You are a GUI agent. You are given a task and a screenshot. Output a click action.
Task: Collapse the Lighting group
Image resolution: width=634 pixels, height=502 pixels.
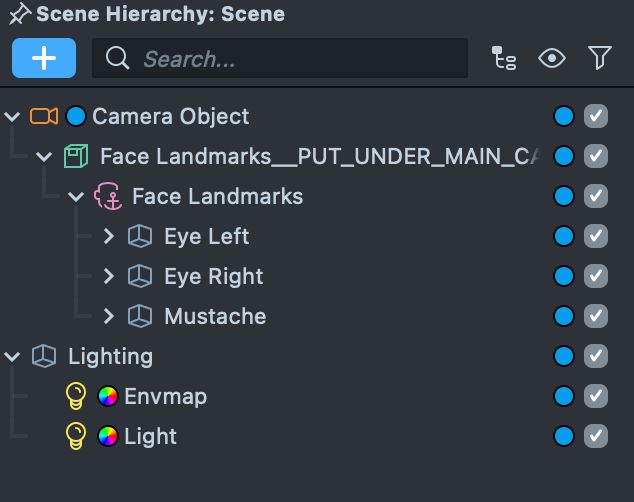tap(13, 356)
